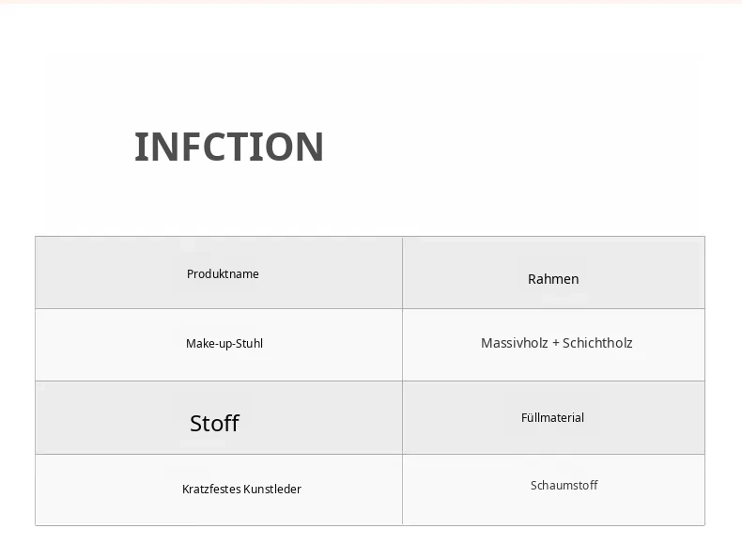Click the vertical divider between table columns
Screen dimensions: 742x560
tap(403, 381)
